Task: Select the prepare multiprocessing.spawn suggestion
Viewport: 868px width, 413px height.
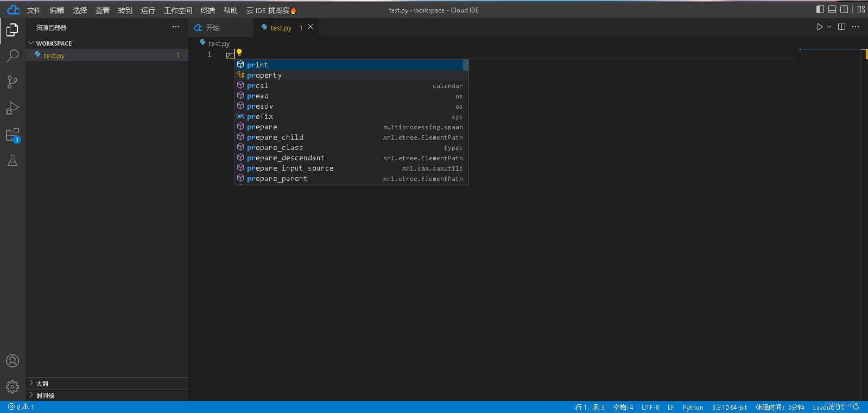Action: 351,127
